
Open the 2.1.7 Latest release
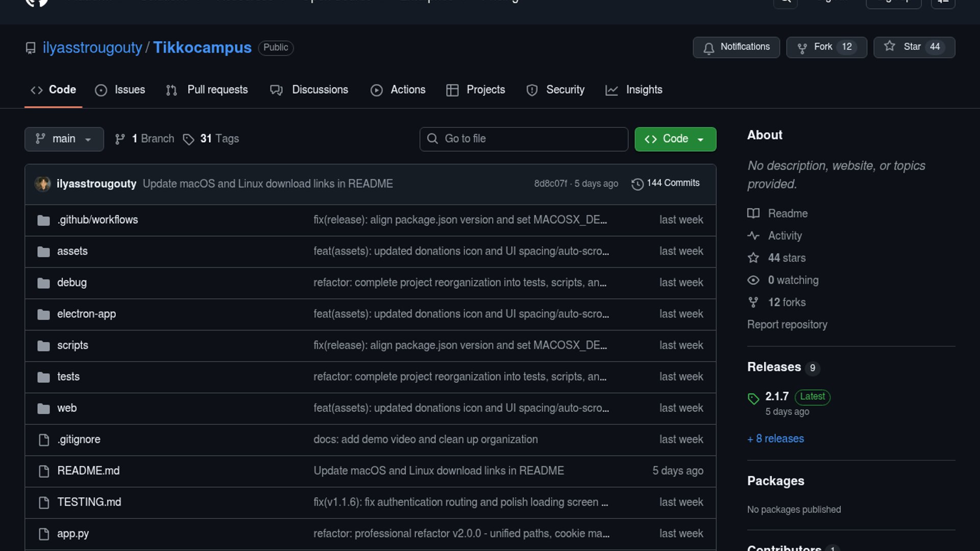[x=777, y=396]
